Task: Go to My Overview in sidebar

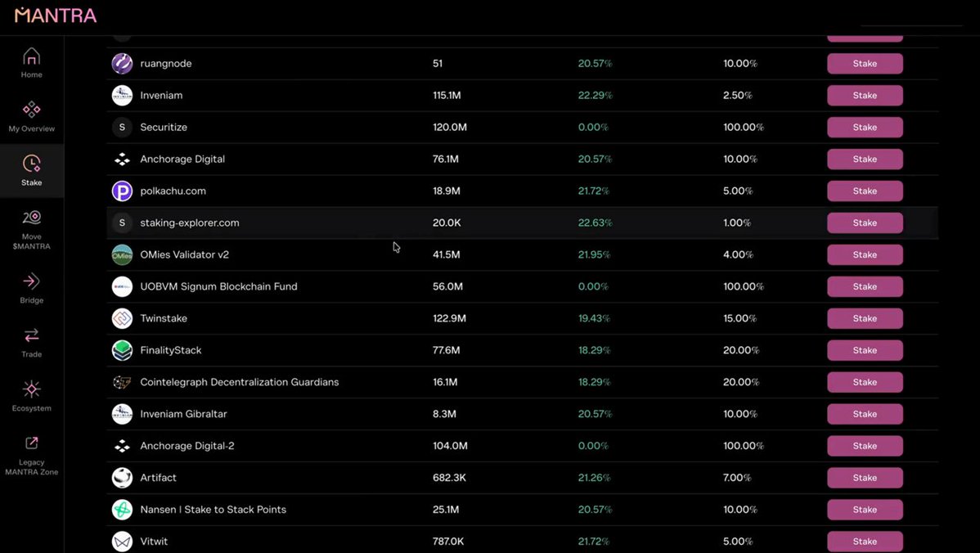Action: (31, 117)
